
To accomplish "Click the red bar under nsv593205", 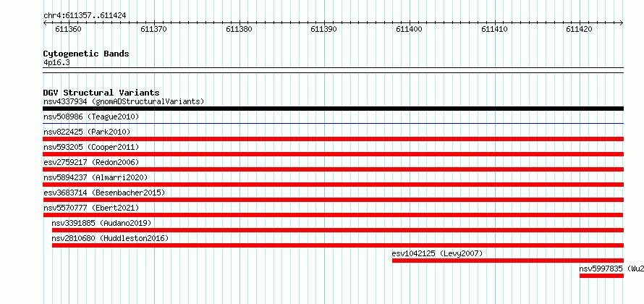I will [x=333, y=154].
